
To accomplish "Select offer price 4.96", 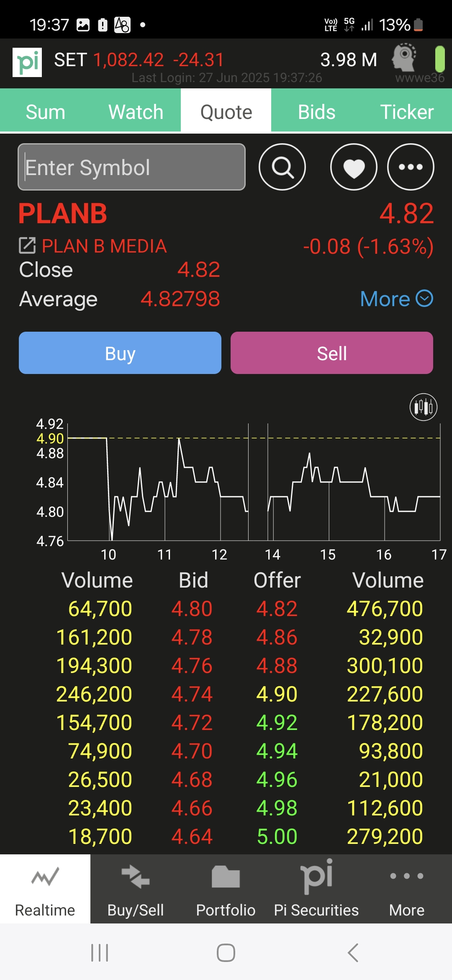I will (277, 779).
